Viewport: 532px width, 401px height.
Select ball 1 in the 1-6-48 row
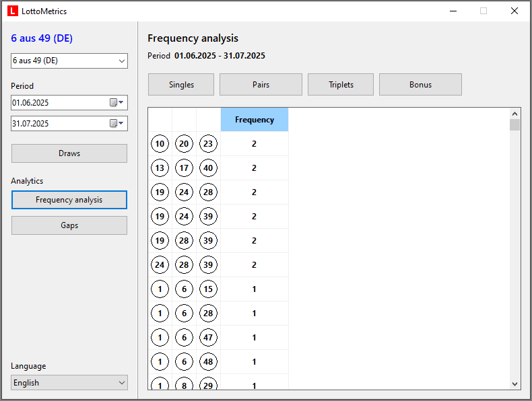pos(160,362)
